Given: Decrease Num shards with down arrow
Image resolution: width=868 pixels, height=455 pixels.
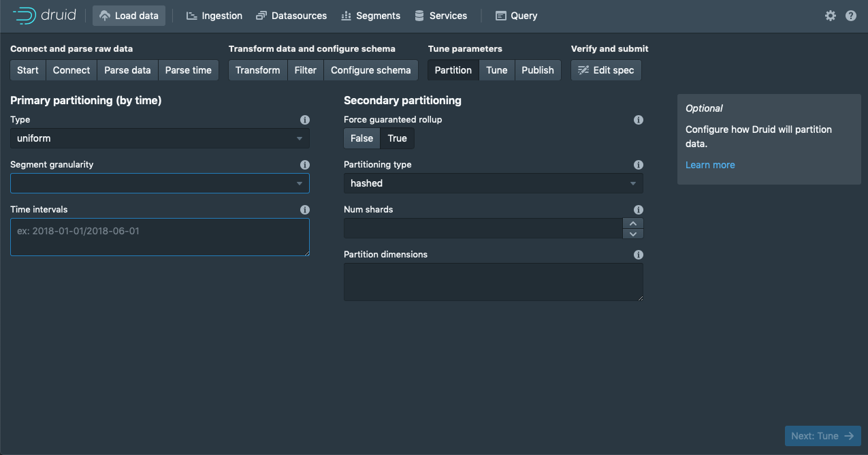Looking at the screenshot, I should point(633,234).
